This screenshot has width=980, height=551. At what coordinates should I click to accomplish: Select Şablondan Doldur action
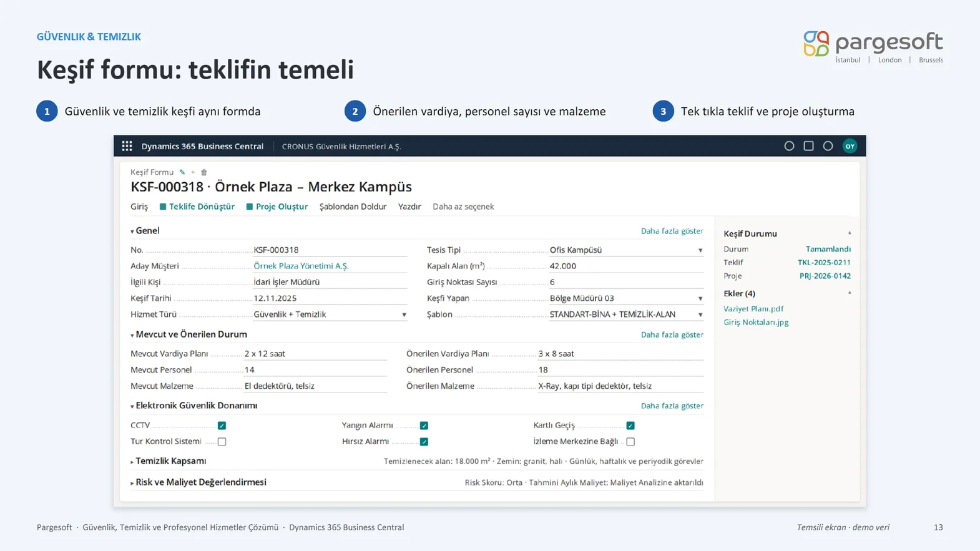click(353, 207)
